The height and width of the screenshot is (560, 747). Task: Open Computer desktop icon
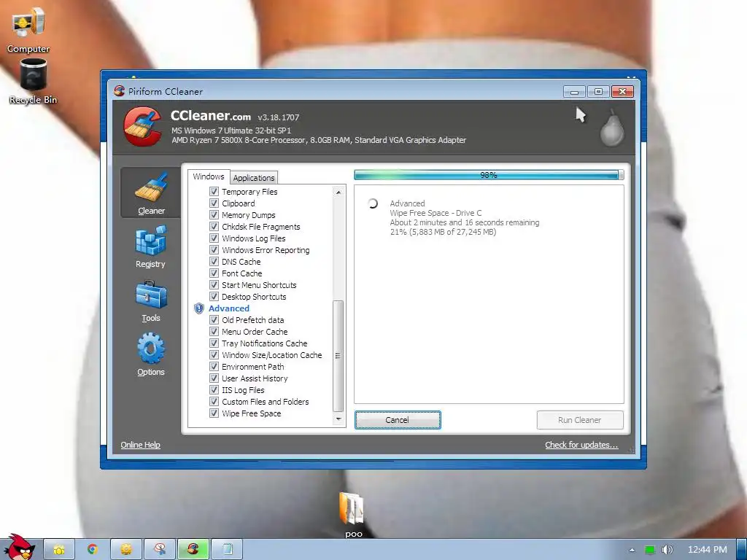(x=28, y=29)
